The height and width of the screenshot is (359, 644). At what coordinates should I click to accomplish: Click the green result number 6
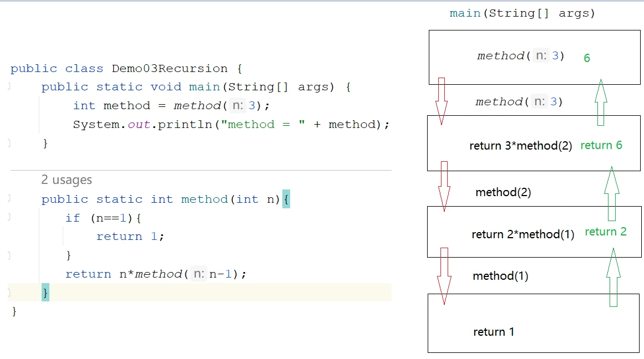click(587, 58)
